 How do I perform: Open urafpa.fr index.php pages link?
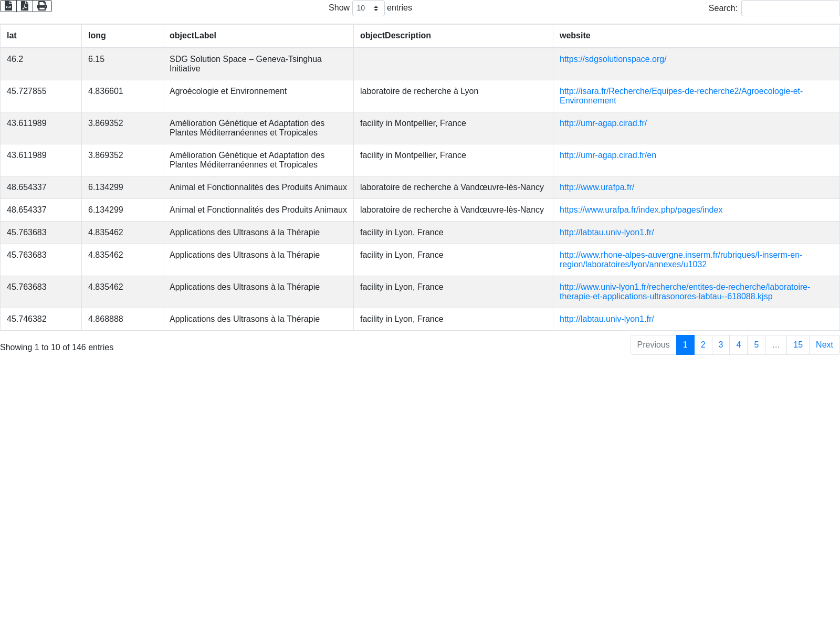pyautogui.click(x=640, y=210)
